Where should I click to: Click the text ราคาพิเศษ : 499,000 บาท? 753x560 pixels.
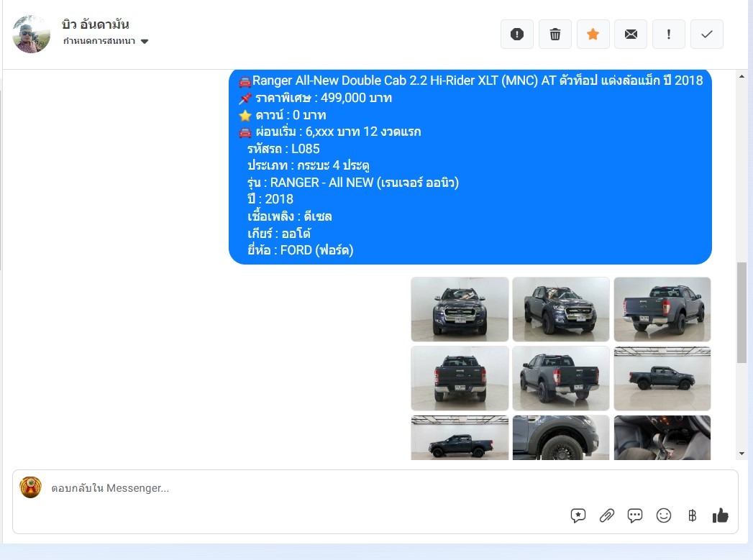pos(323,98)
